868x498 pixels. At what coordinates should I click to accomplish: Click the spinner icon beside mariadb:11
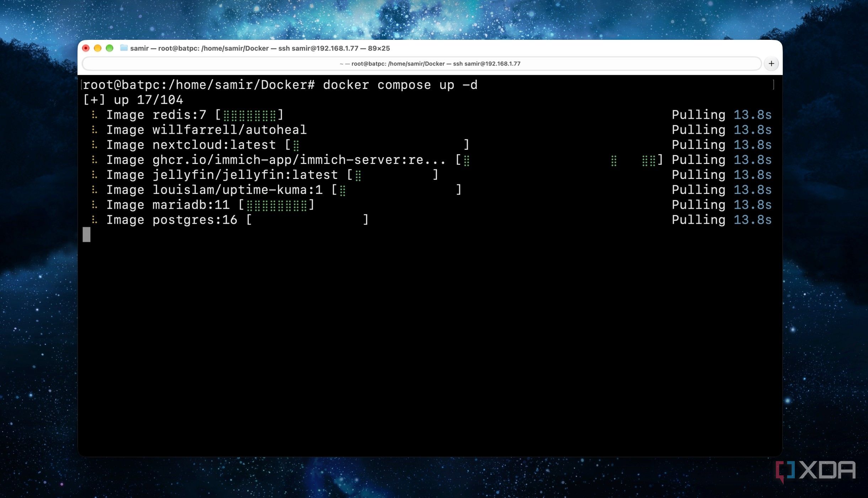(94, 205)
